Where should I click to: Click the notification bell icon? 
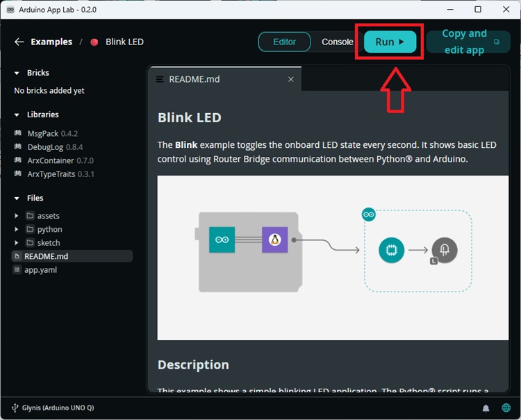[x=486, y=408]
